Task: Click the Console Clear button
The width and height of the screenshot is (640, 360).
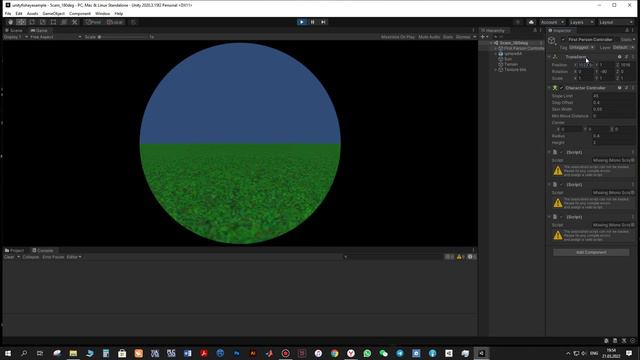Action: [9, 257]
